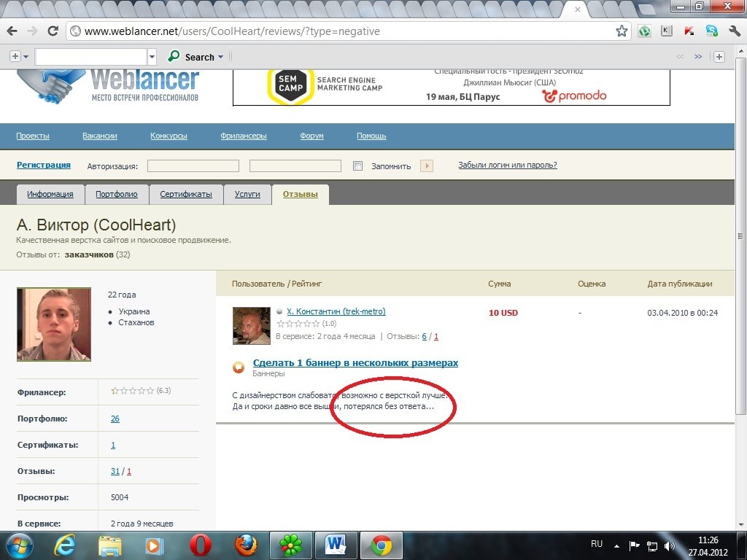Open the Информация tab
Viewport: 747px width, 560px height.
[x=50, y=194]
